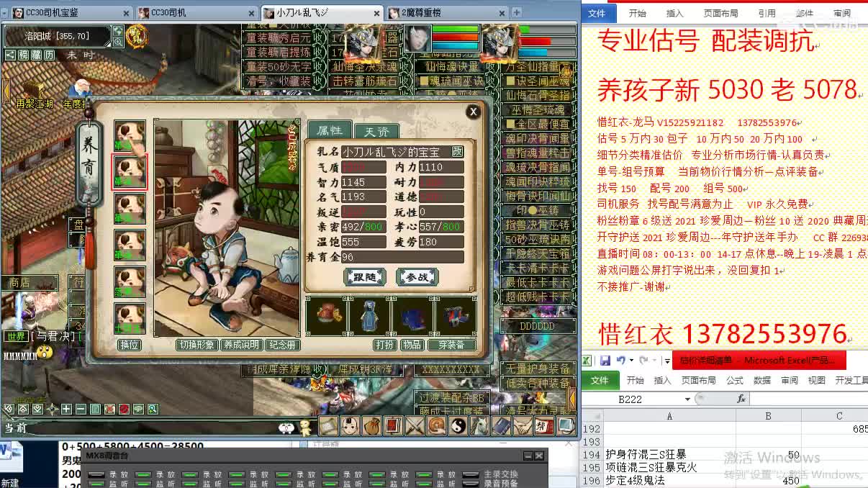Close the child-raising panel with X
Image resolution: width=868 pixels, height=488 pixels.
point(473,112)
